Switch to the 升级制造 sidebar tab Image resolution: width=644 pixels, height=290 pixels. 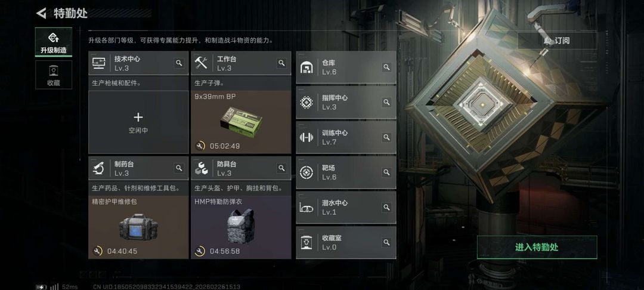pos(54,42)
